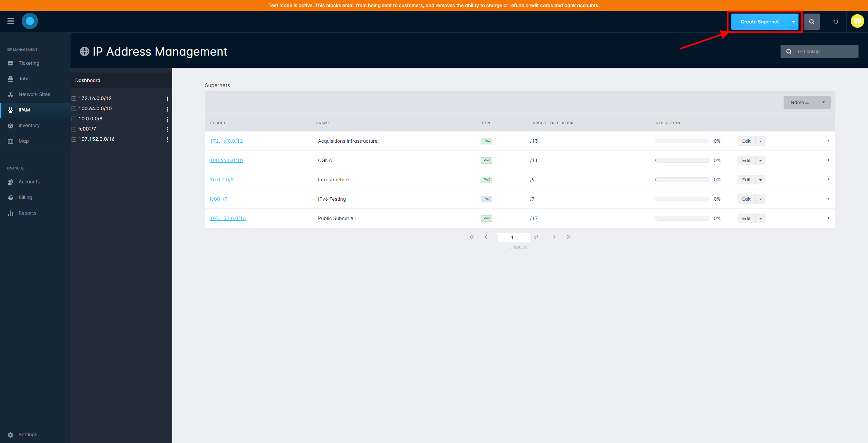Open Ticketing from sidebar

(x=35, y=63)
